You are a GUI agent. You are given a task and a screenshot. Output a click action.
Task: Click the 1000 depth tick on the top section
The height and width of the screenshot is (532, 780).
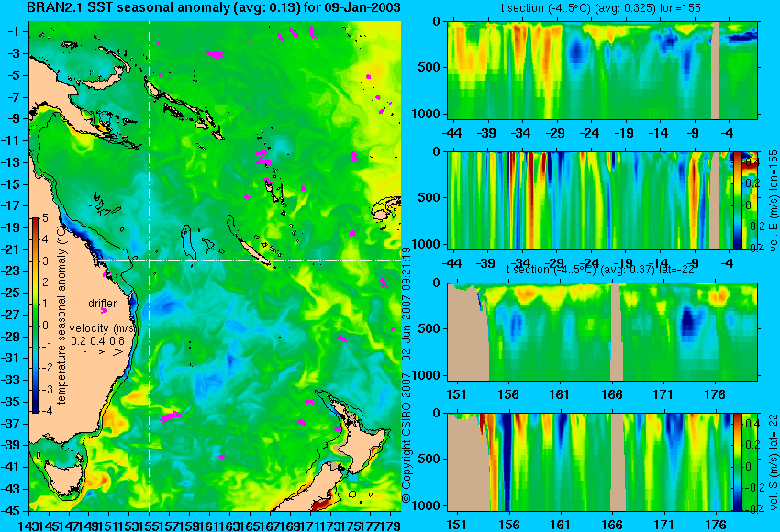click(x=426, y=114)
